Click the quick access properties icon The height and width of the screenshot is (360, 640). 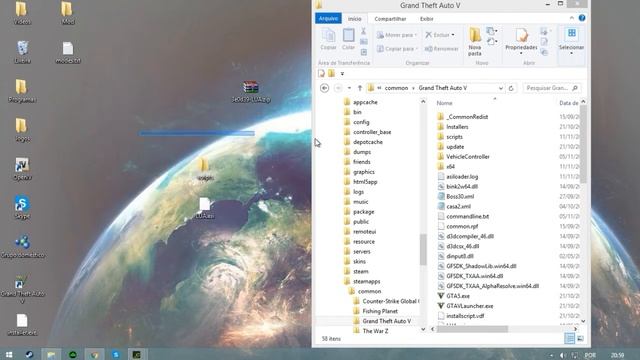(322, 73)
